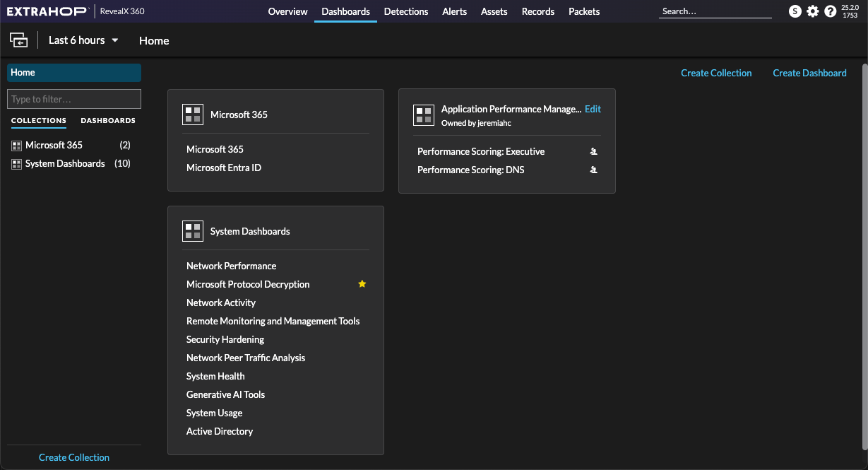Focus the global Search field
The height and width of the screenshot is (470, 868).
[x=715, y=11]
